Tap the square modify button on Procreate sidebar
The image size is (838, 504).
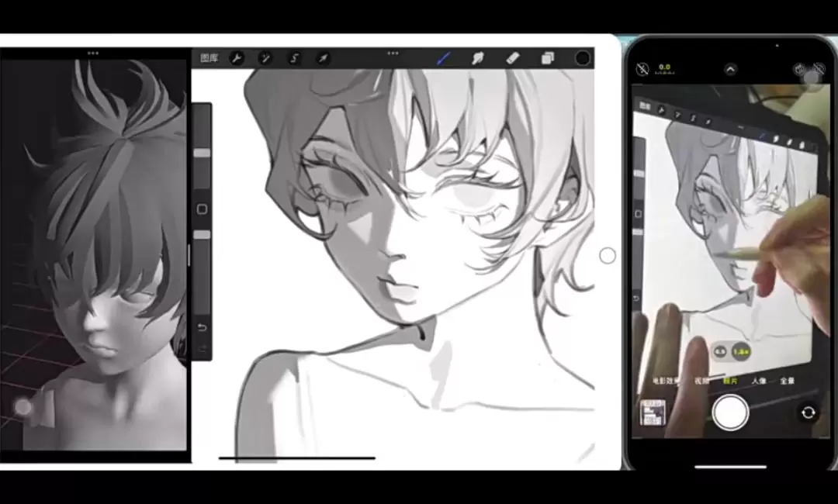(202, 209)
